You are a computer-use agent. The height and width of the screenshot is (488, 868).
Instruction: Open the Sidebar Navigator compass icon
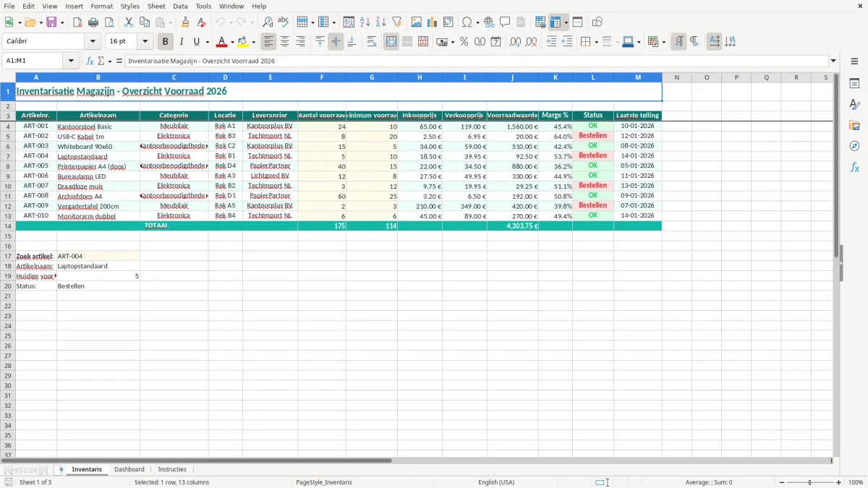(854, 147)
